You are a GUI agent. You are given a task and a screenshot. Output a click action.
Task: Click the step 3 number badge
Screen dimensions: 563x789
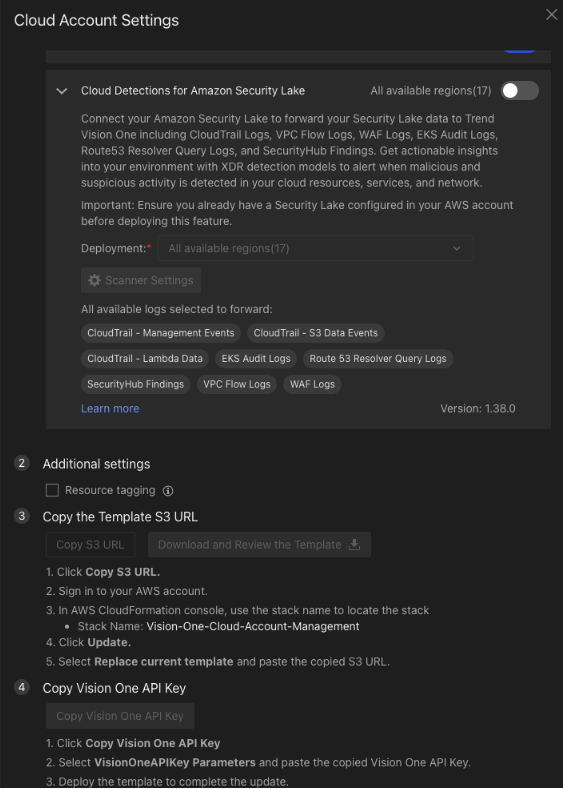[22, 516]
